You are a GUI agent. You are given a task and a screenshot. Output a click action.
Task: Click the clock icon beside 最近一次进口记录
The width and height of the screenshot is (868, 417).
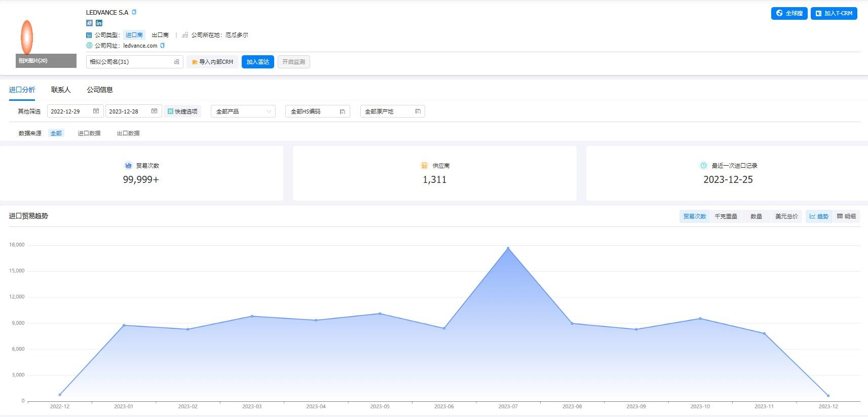[x=703, y=165]
